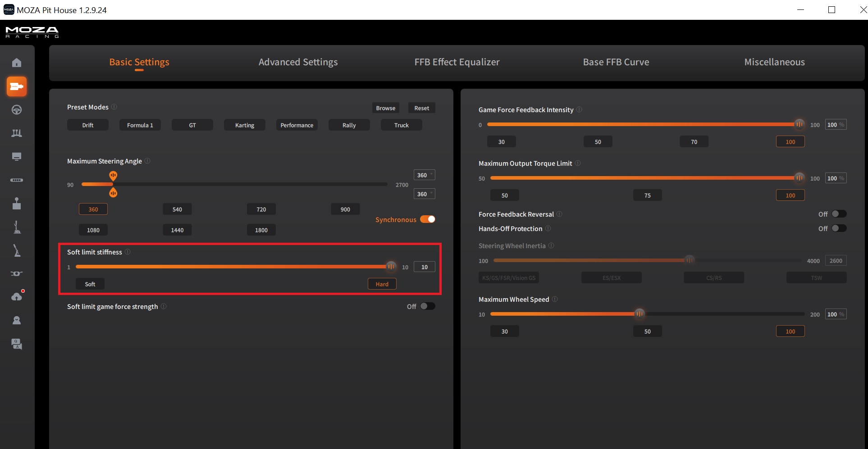Show info for Maximum Steering Angle
Screen dimensions: 868x449
click(147, 161)
